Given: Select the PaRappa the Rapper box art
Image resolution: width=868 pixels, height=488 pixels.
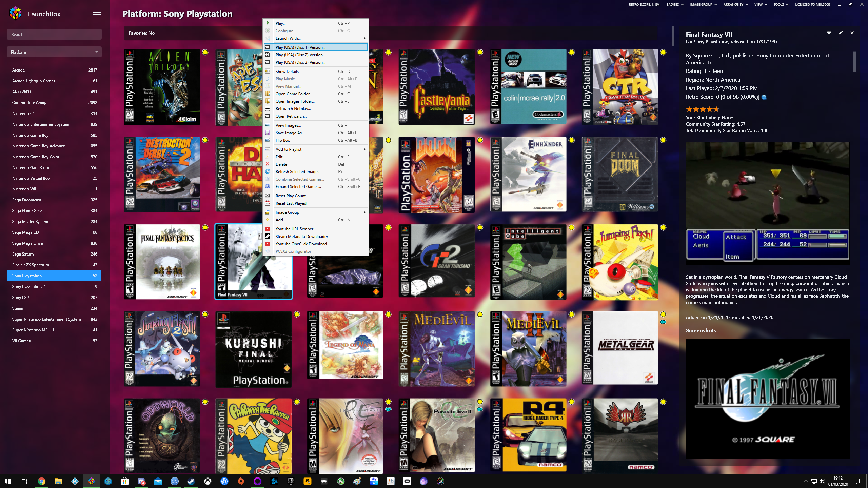Looking at the screenshot, I should tap(254, 436).
